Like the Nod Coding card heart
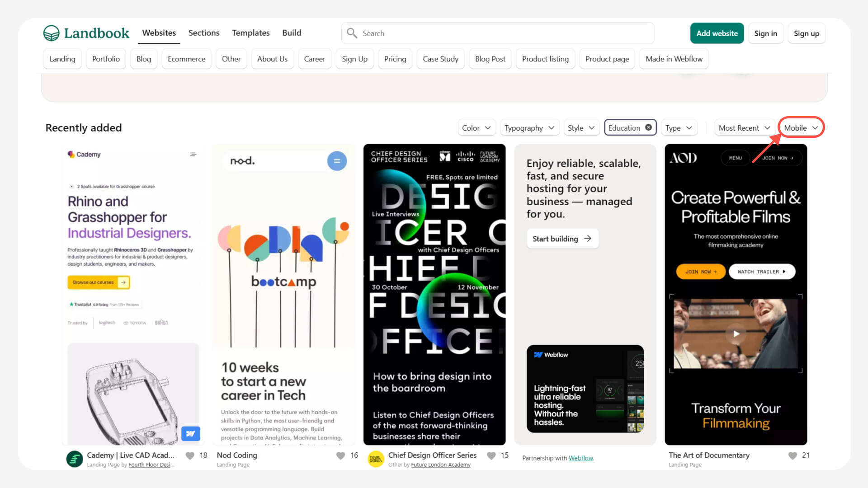Image resolution: width=868 pixels, height=488 pixels. pyautogui.click(x=341, y=455)
